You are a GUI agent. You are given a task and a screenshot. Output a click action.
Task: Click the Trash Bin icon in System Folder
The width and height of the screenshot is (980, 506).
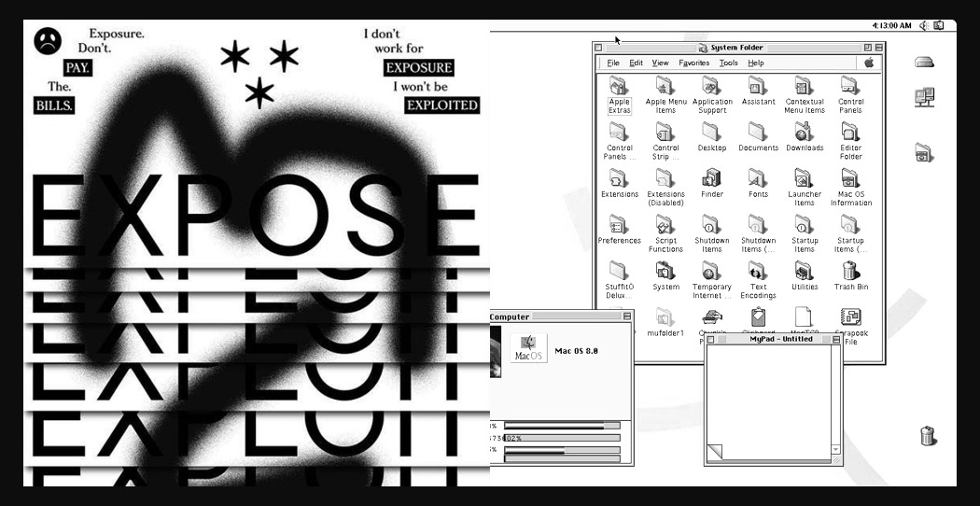click(849, 270)
